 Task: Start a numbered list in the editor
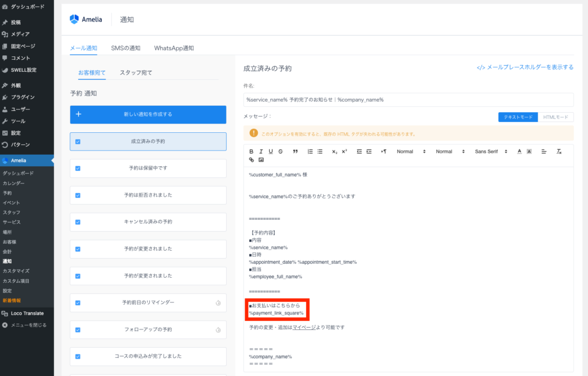click(x=310, y=151)
